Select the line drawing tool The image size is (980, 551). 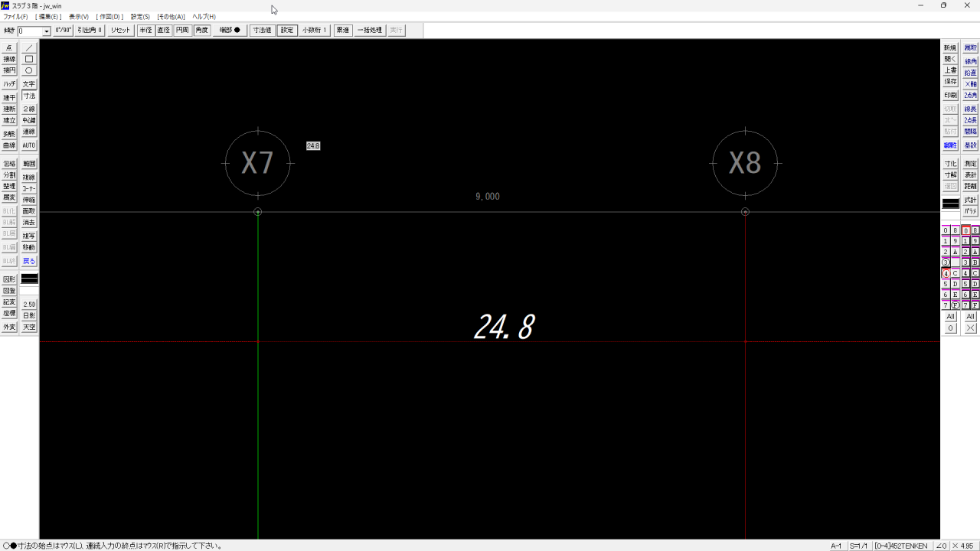[29, 47]
